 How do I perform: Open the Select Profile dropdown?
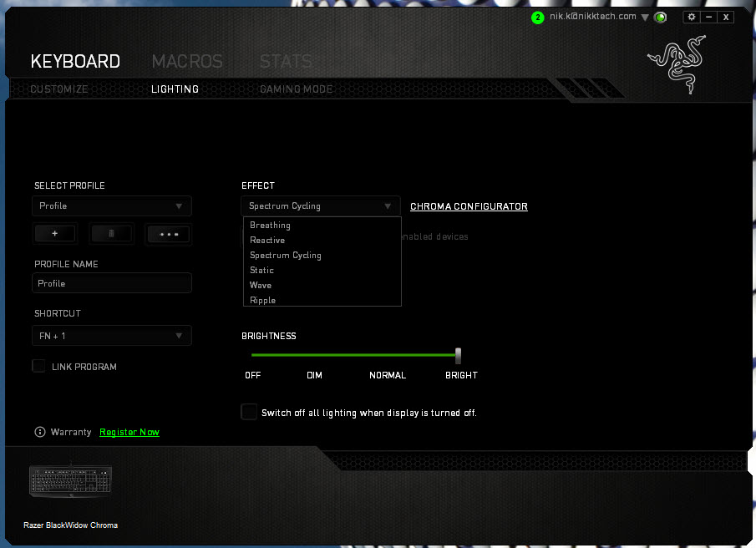[112, 205]
